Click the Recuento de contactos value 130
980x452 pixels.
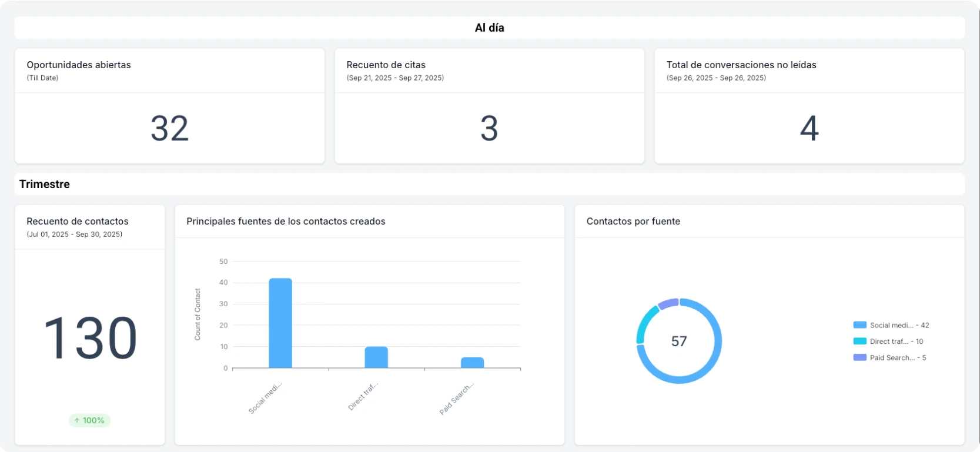[x=90, y=339]
